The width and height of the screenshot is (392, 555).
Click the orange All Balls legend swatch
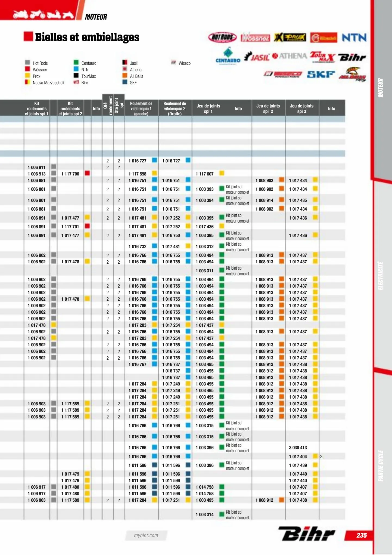pos(125,75)
